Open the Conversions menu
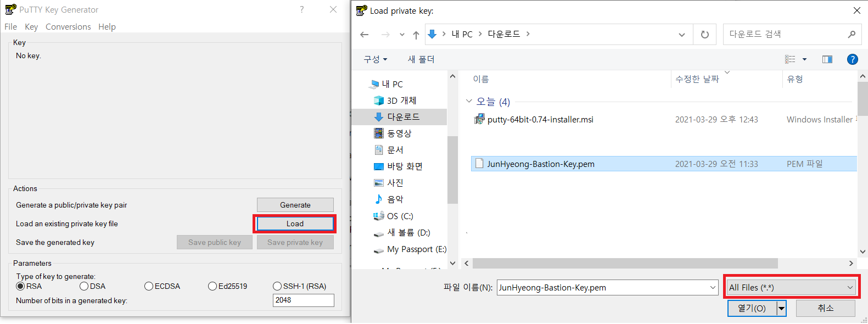This screenshot has width=868, height=324. [68, 26]
